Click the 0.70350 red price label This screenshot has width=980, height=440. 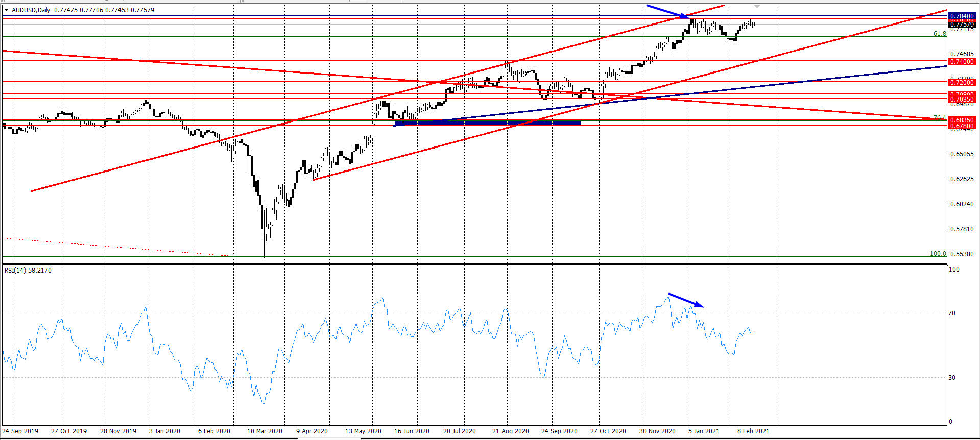coord(962,100)
